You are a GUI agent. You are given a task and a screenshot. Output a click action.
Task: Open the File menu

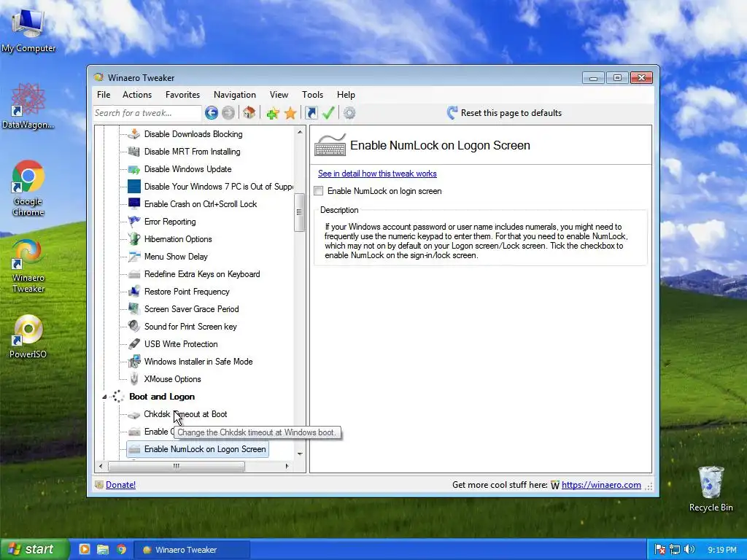click(x=104, y=95)
